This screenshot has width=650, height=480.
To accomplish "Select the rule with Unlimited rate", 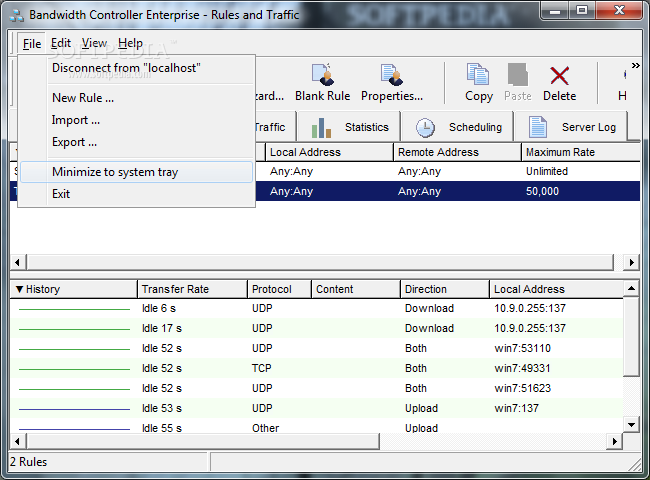I will [x=448, y=171].
